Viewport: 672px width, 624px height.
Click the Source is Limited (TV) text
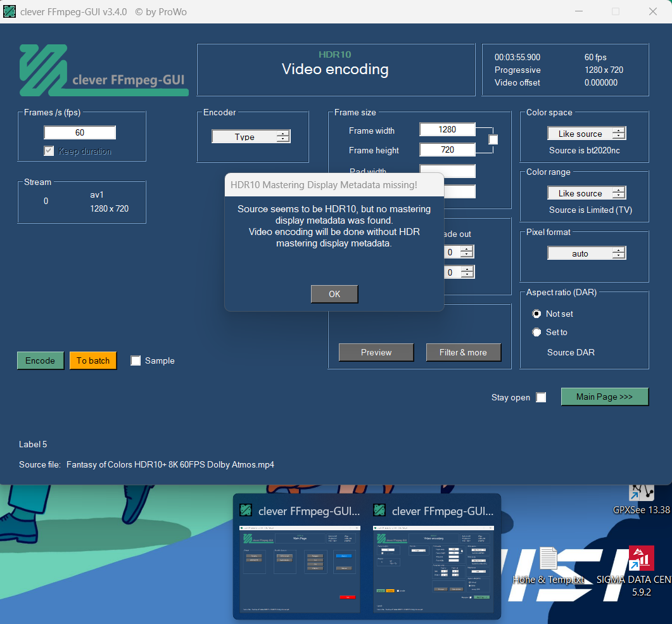click(x=590, y=210)
